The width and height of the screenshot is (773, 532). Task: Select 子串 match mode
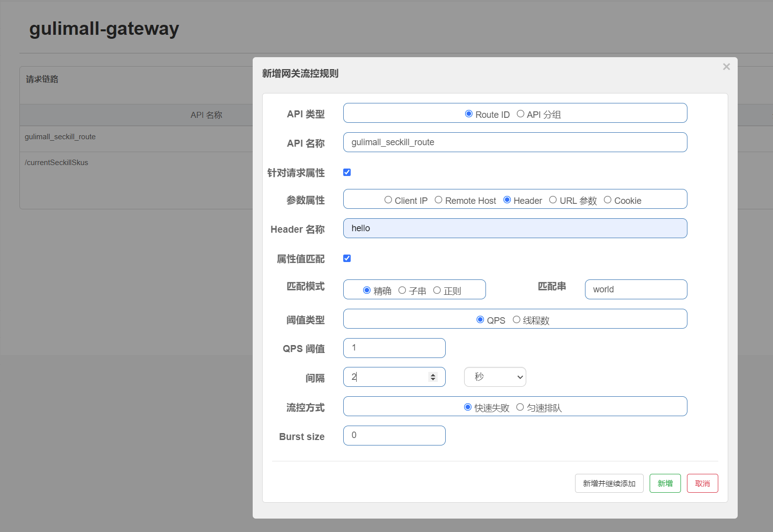pyautogui.click(x=402, y=290)
